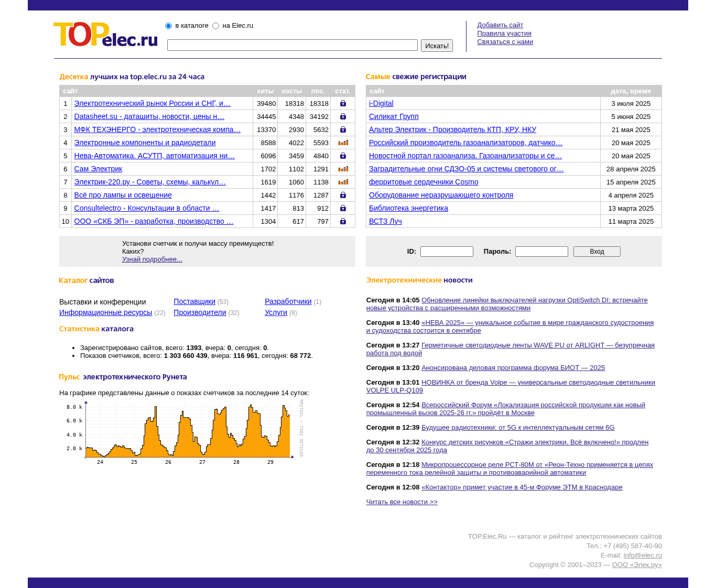The image size is (716, 588).
Task: Open «МФК ТЕХЭНЕРГО» site link
Action: (157, 129)
